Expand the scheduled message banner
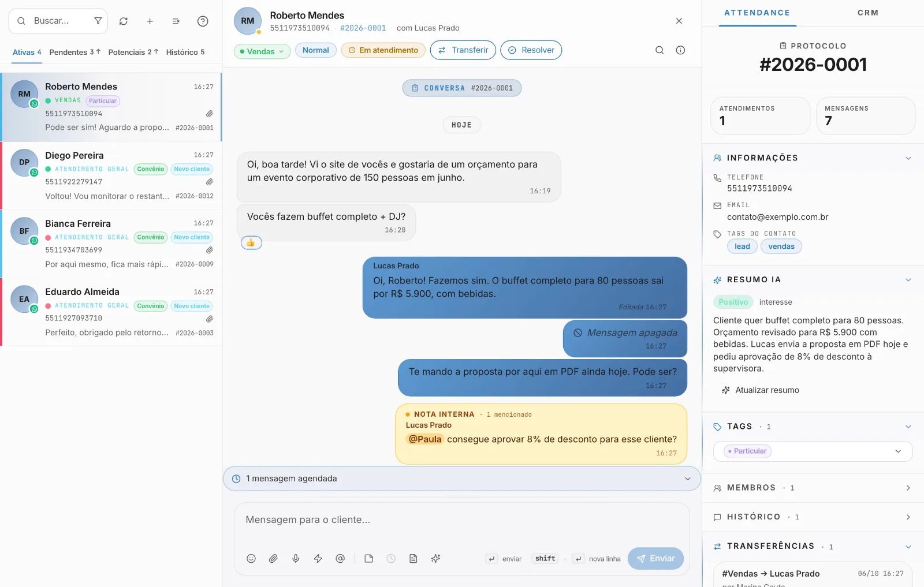The width and height of the screenshot is (924, 587). [x=462, y=478]
